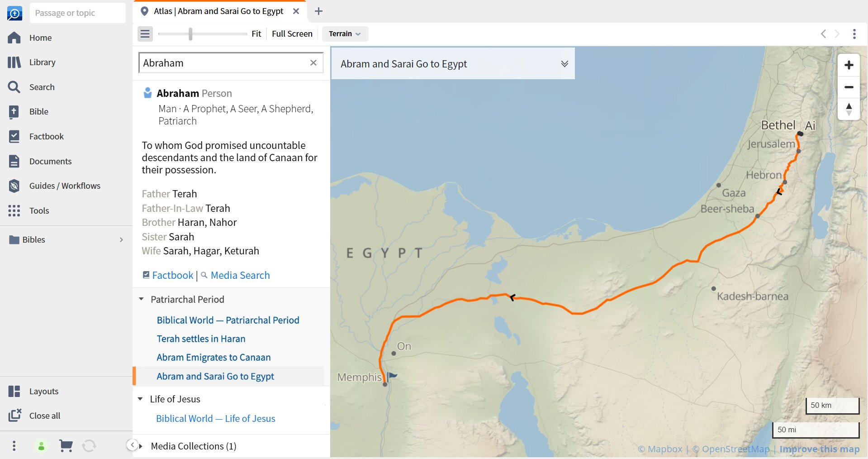Collapse the Patriarchal Period section

coord(140,299)
